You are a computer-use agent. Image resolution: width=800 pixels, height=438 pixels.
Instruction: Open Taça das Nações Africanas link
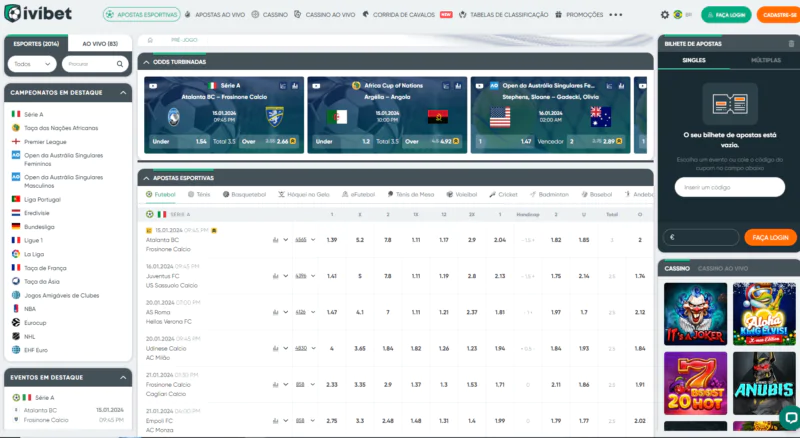pyautogui.click(x=61, y=128)
